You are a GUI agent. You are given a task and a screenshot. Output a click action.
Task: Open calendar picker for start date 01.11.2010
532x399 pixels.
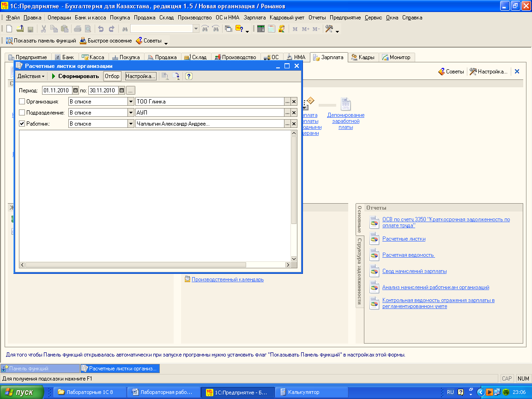coord(76,90)
